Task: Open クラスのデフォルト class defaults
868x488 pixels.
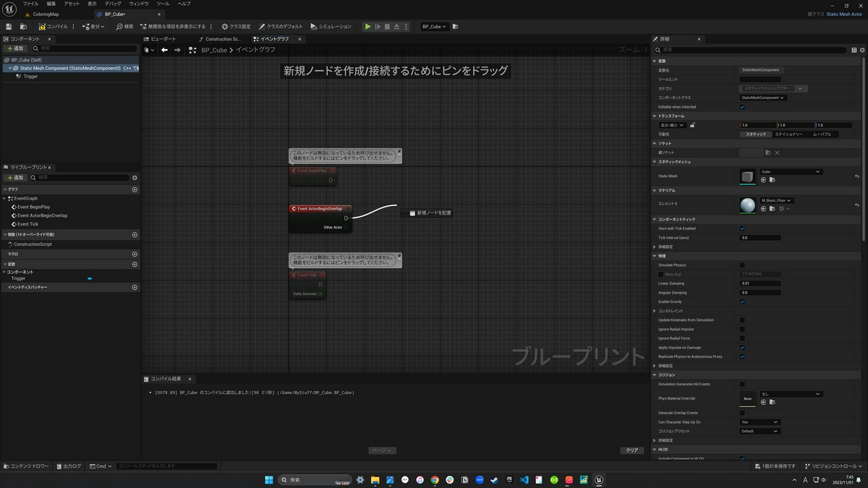Action: (282, 27)
